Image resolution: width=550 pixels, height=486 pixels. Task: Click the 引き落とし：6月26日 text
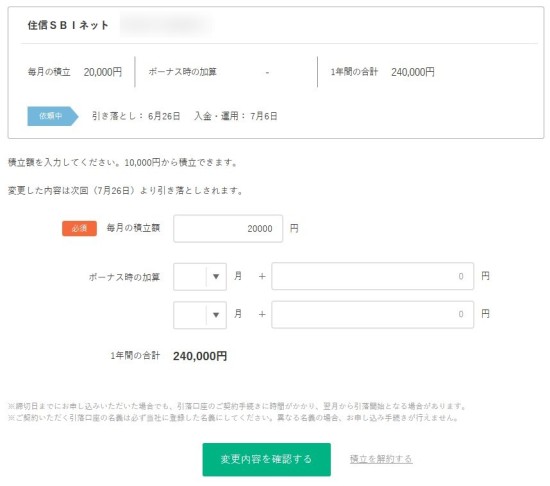pos(136,116)
